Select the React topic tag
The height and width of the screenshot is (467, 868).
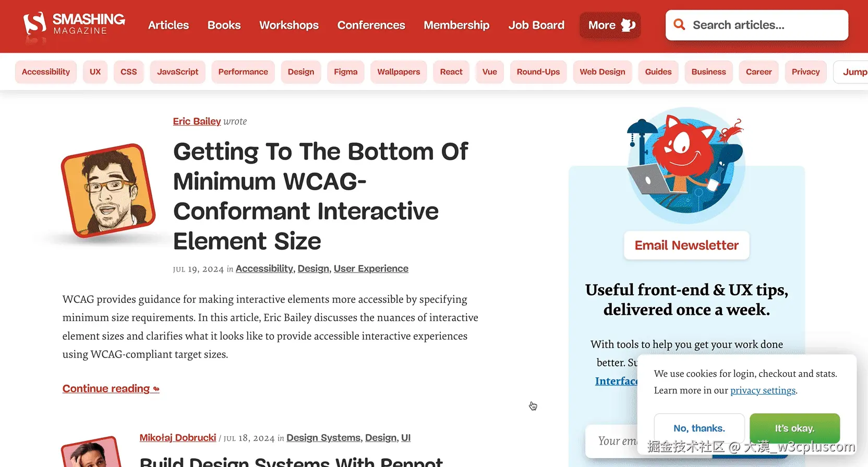pos(451,72)
